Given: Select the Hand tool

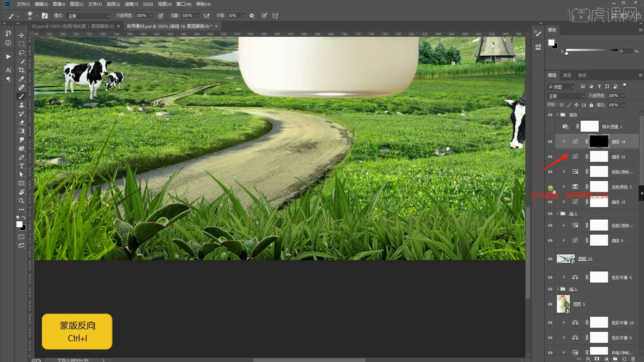Looking at the screenshot, I should tap(21, 192).
